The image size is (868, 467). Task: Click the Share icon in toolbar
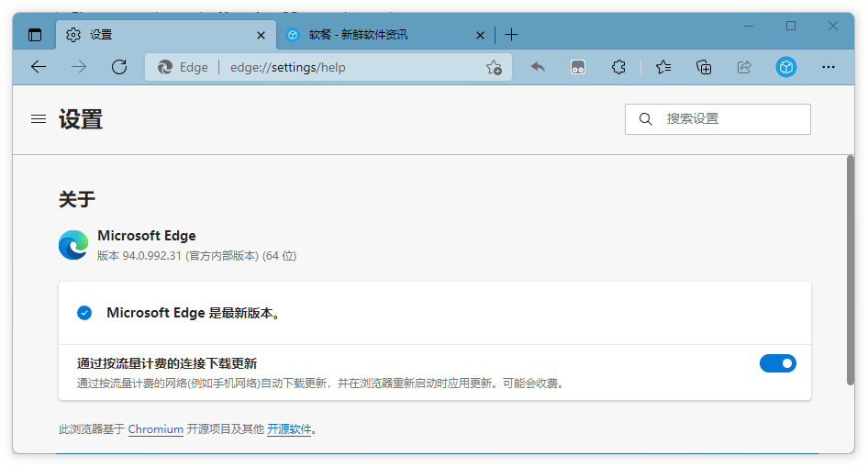(x=744, y=67)
